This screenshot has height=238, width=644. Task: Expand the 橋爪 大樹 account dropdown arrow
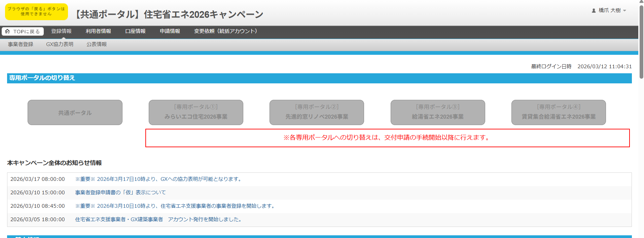point(624,11)
